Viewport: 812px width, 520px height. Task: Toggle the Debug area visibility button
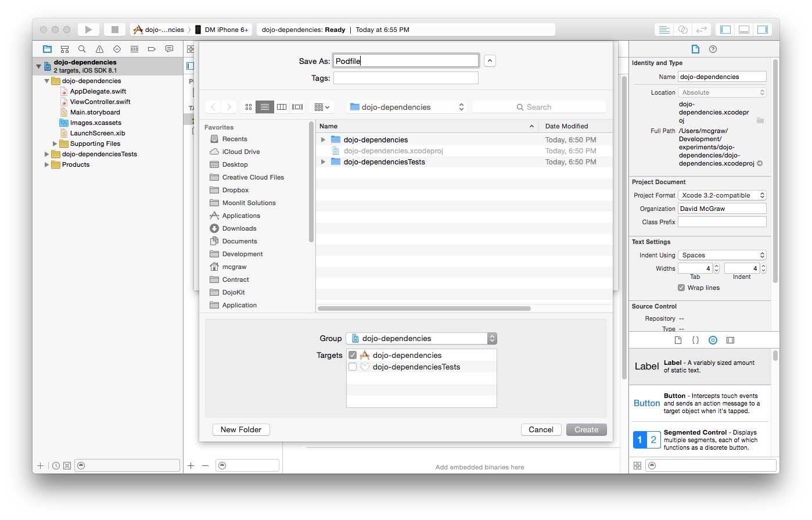click(x=744, y=30)
